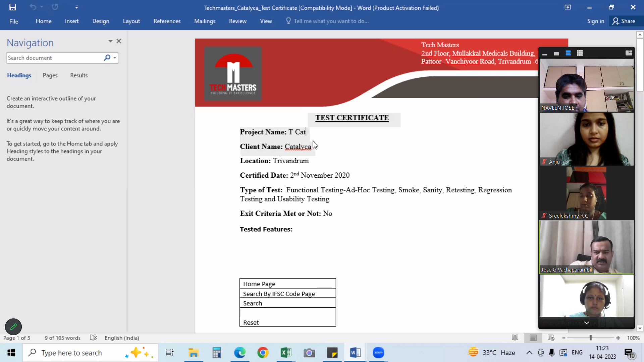
Task: Click the Search document input field
Action: [54, 58]
